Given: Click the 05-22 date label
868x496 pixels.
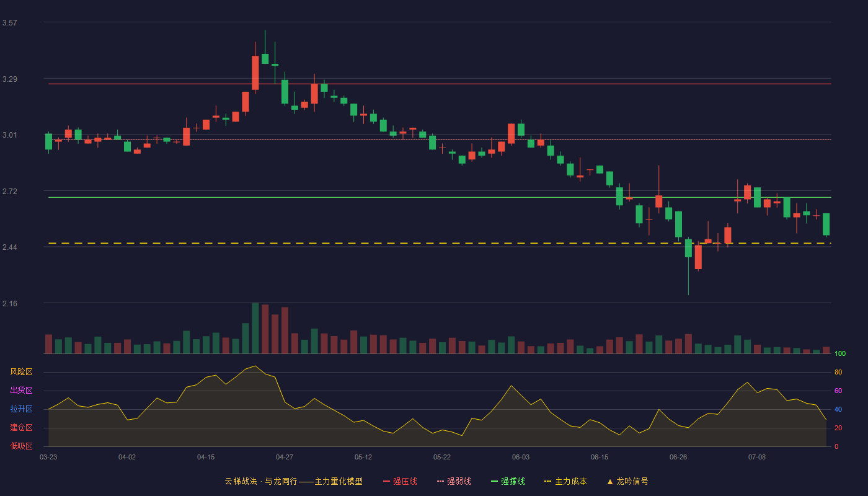Looking at the screenshot, I should tap(442, 457).
